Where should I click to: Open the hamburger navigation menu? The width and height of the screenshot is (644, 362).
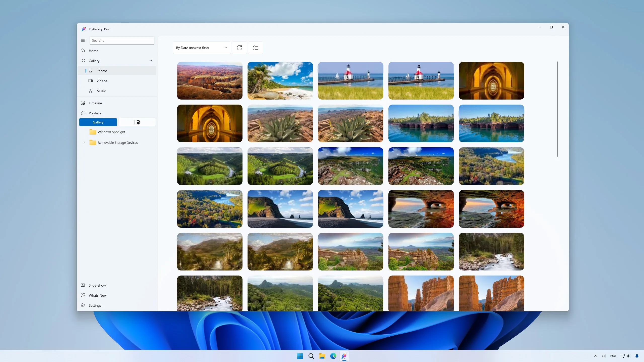pyautogui.click(x=83, y=40)
